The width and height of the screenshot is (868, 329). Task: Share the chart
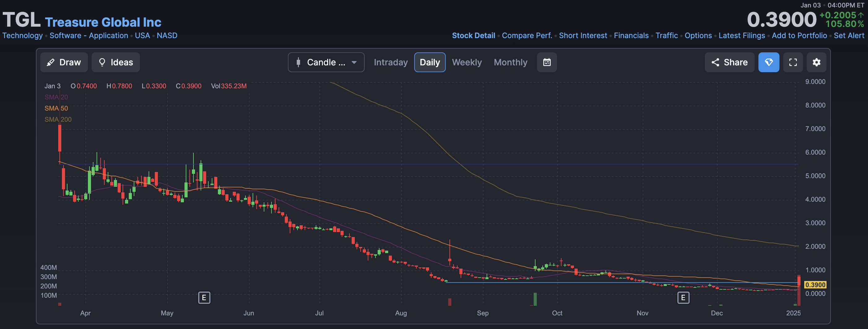729,62
